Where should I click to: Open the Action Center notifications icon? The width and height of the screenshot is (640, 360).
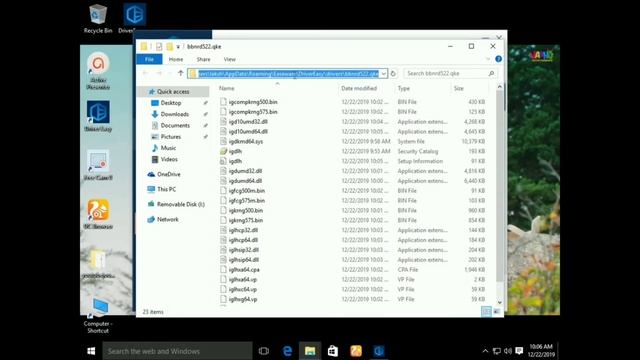pyautogui.click(x=519, y=351)
